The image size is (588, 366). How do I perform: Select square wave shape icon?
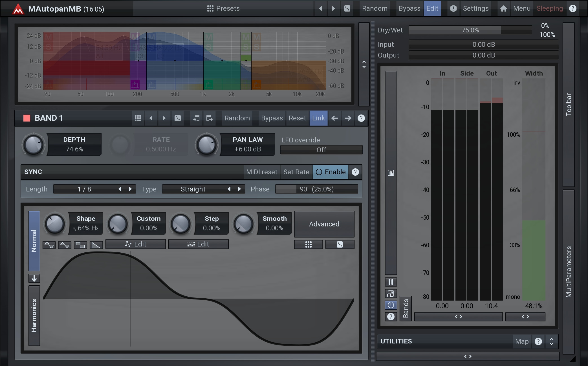(80, 245)
